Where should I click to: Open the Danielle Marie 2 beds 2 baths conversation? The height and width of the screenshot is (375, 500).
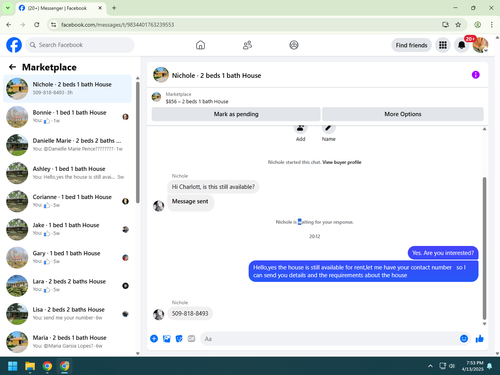coord(67,145)
